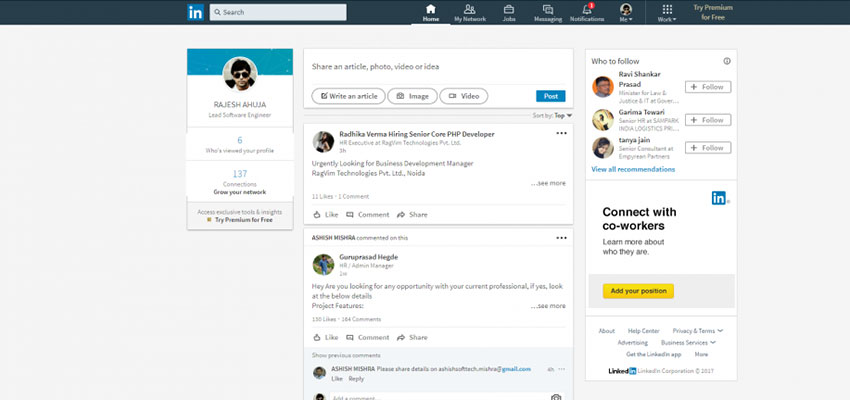The height and width of the screenshot is (400, 850).
Task: Click the blue Post button
Action: [551, 96]
